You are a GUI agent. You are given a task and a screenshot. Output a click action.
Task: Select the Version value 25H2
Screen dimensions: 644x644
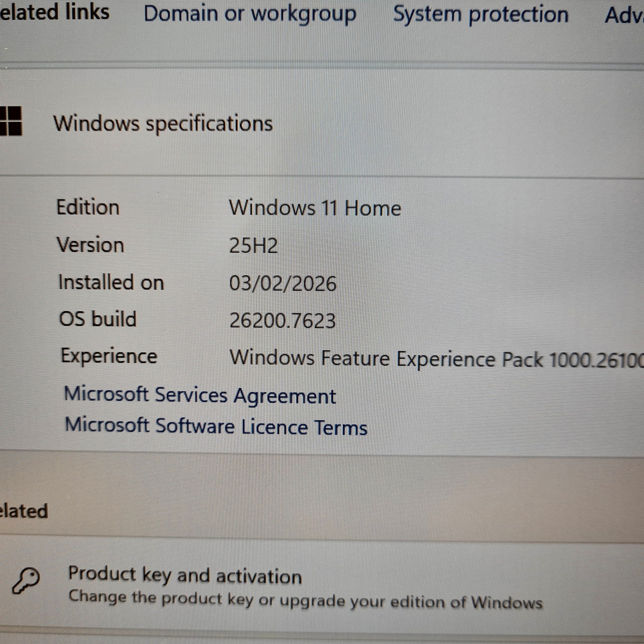click(254, 245)
